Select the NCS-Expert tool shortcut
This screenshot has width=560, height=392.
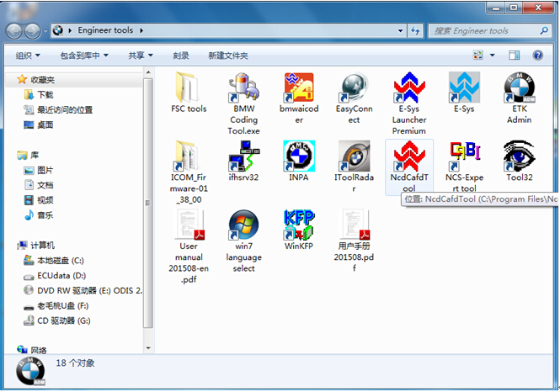click(464, 167)
